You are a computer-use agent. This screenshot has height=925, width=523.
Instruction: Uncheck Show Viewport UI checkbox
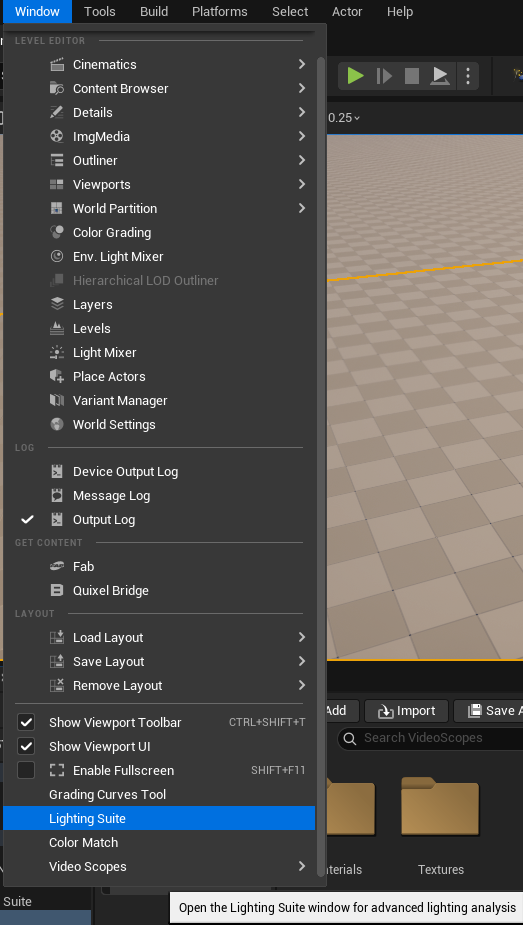pyautogui.click(x=26, y=746)
